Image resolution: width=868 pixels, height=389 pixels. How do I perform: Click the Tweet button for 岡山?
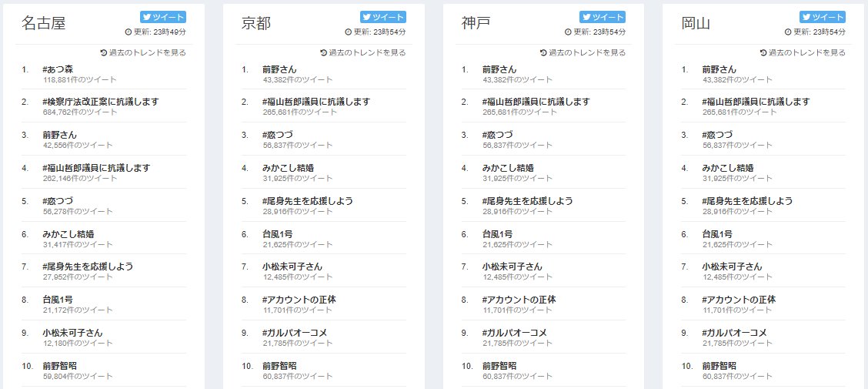click(822, 17)
